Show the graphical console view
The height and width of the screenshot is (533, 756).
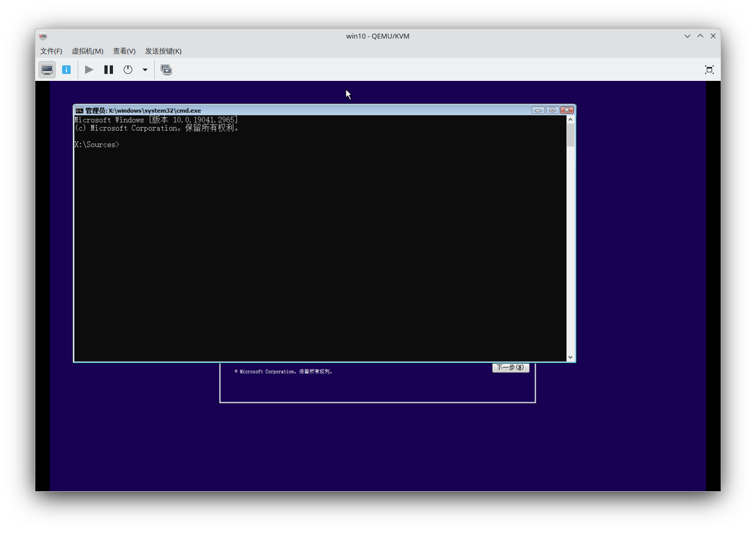coord(47,70)
